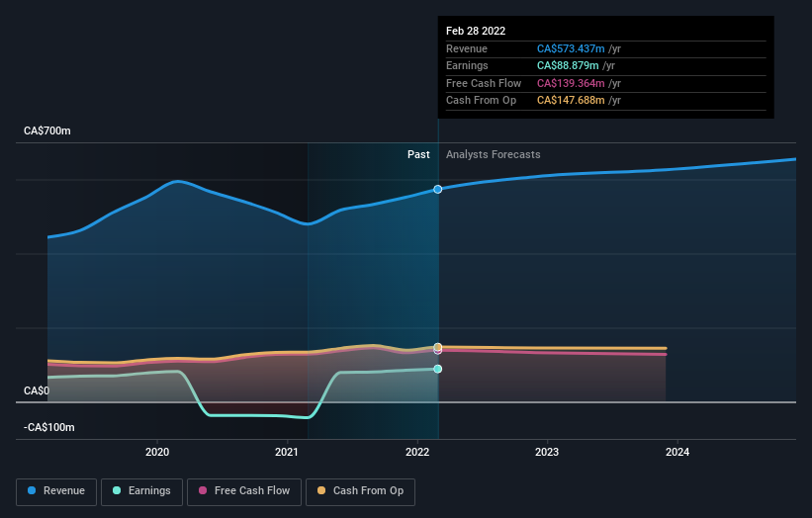Click the 2020 x-axis label

pos(157,453)
